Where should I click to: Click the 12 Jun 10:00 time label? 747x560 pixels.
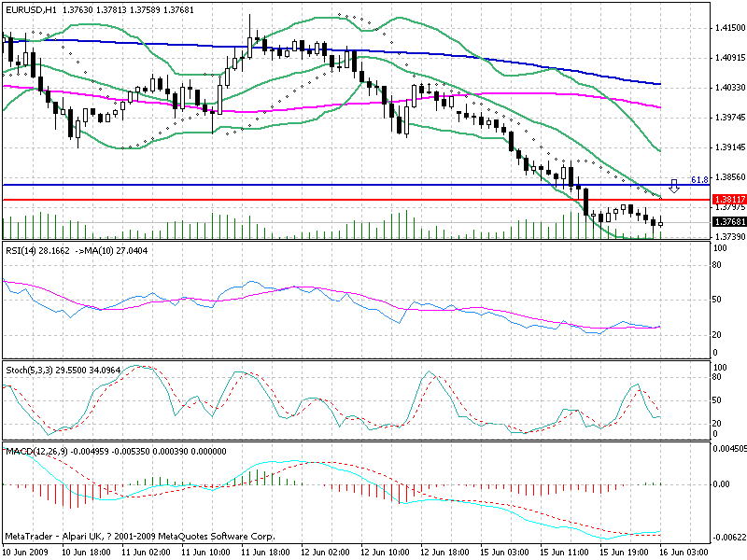[x=385, y=552]
